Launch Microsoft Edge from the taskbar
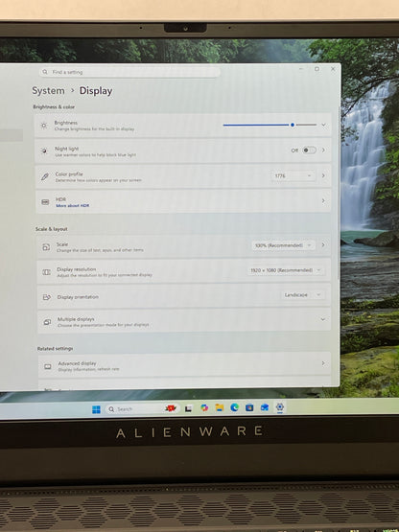Screen dimensions: 399x532 click(234, 407)
